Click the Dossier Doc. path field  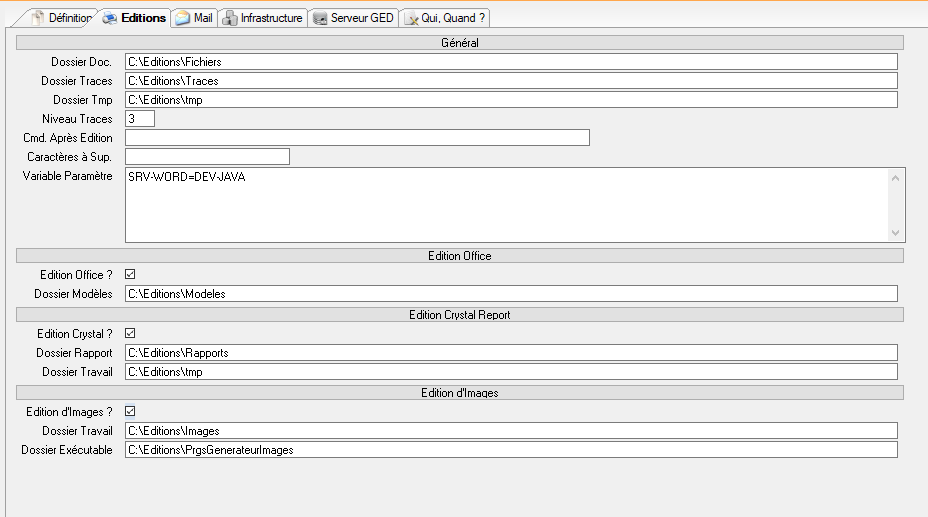click(511, 62)
